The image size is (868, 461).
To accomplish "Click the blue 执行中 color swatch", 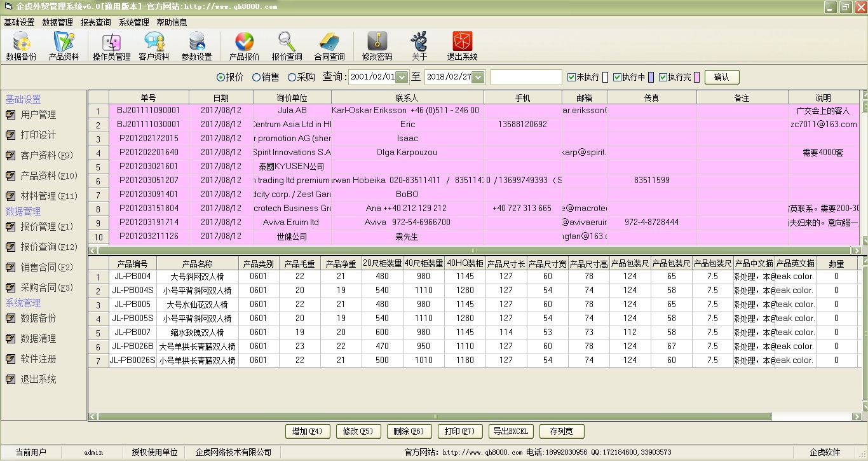I will tap(651, 78).
